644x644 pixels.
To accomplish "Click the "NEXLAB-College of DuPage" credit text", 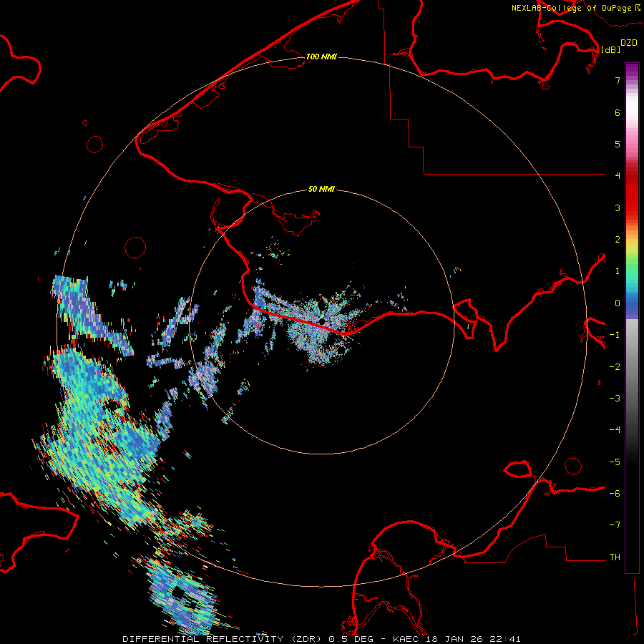I will click(571, 8).
